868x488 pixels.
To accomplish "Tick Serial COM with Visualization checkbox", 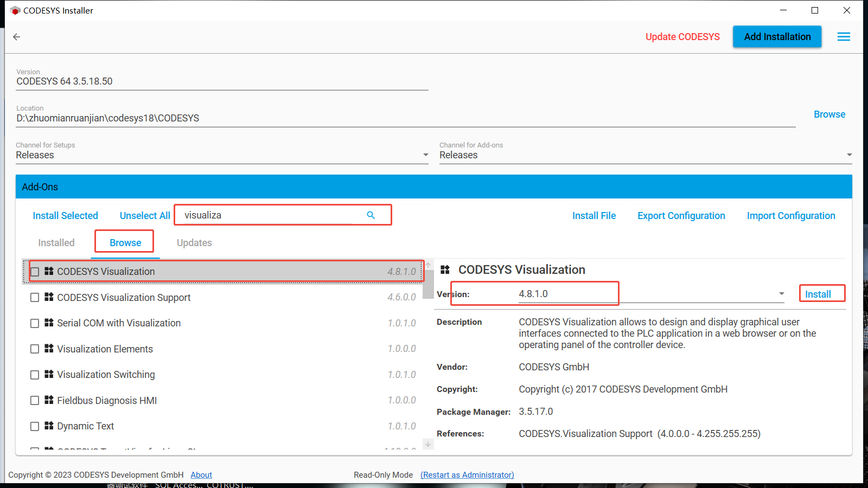I will pyautogui.click(x=35, y=323).
